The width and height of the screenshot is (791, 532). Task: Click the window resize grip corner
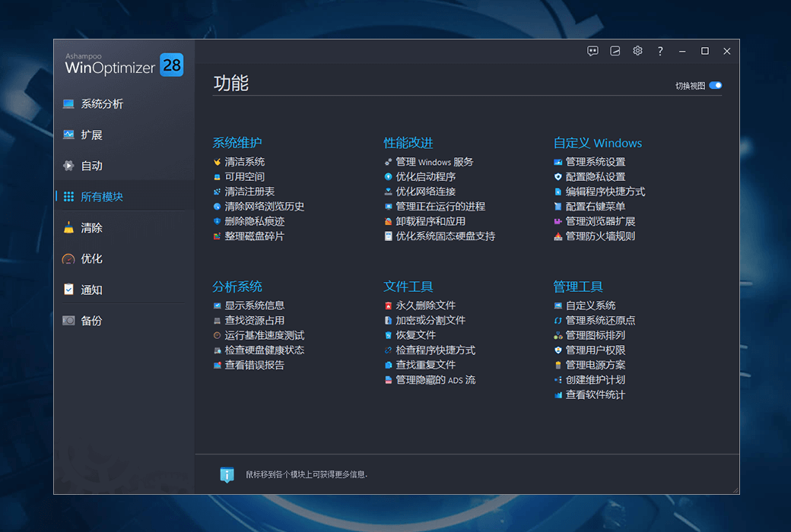[736, 490]
